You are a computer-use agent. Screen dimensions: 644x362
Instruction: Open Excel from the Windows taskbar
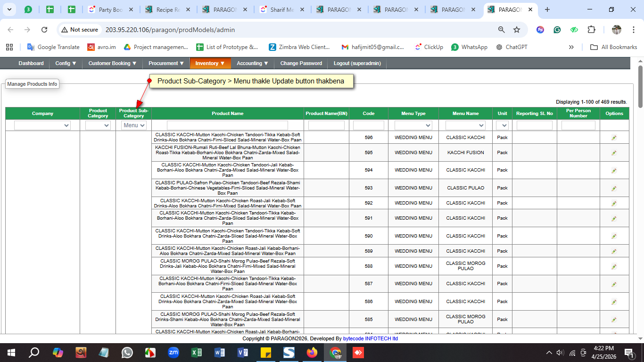pos(197,352)
